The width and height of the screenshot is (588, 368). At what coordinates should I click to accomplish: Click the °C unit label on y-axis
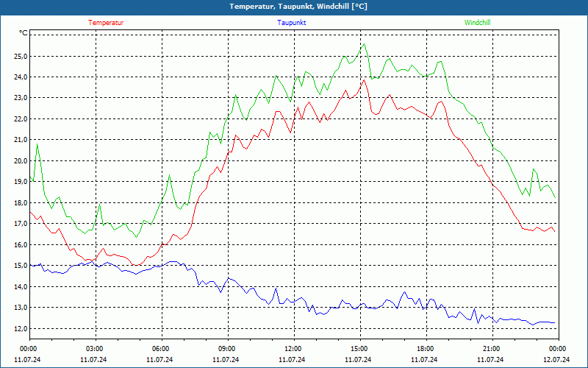[24, 33]
